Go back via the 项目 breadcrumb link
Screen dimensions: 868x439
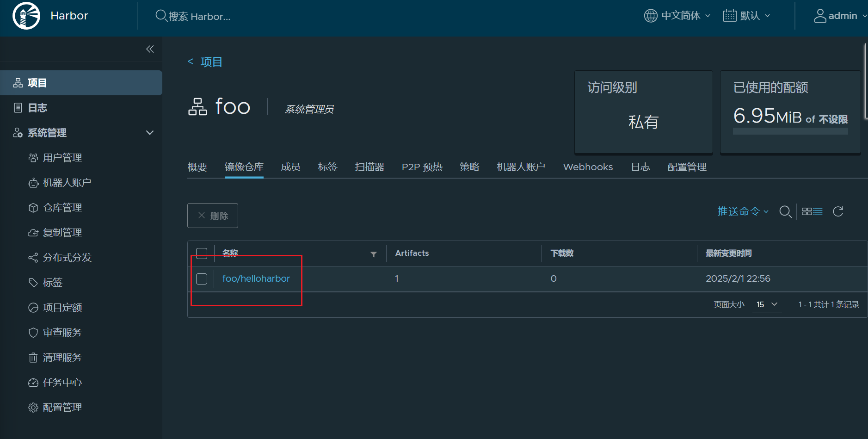pyautogui.click(x=211, y=62)
